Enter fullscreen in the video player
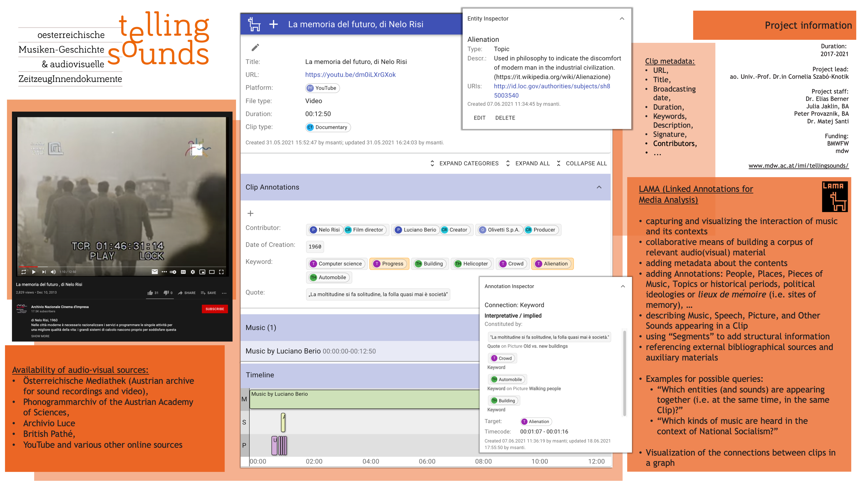The height and width of the screenshot is (488, 868). coord(221,272)
